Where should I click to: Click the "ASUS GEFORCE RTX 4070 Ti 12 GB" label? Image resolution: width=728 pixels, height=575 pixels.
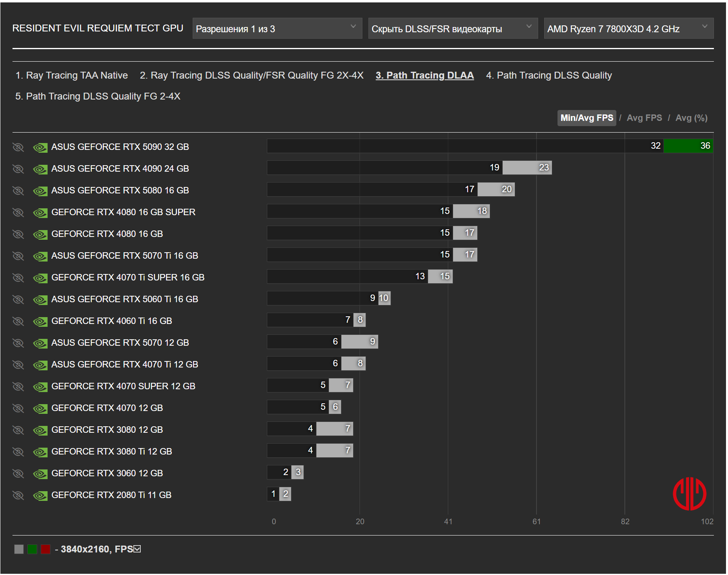point(125,365)
